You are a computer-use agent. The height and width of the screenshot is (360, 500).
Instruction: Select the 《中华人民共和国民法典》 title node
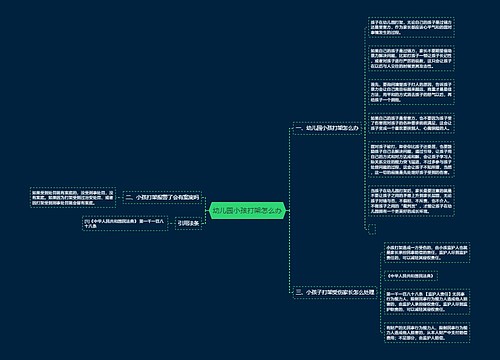click(x=411, y=276)
